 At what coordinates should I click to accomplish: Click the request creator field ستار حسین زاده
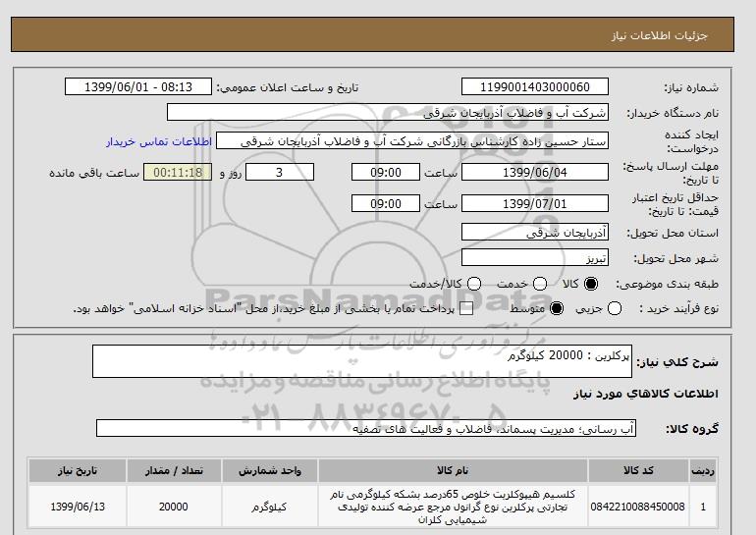pos(412,140)
